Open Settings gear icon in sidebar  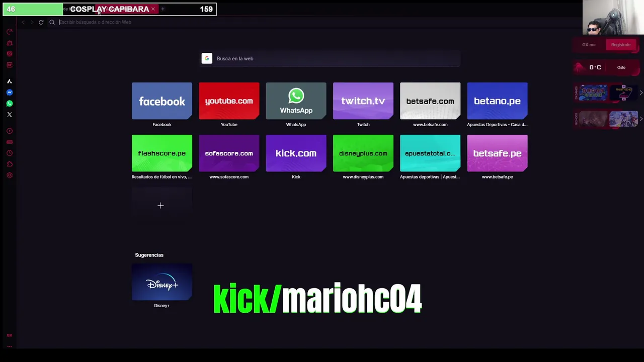(x=9, y=175)
